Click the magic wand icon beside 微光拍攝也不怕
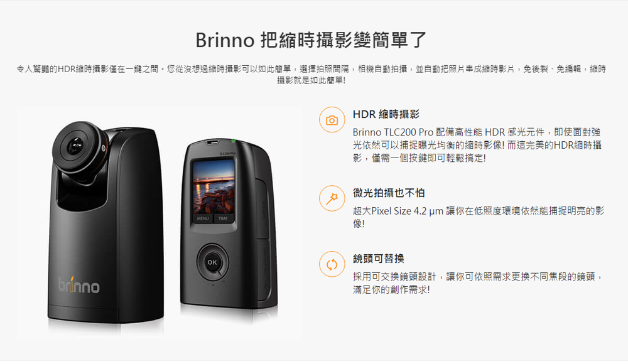The image size is (628, 364). click(x=332, y=198)
